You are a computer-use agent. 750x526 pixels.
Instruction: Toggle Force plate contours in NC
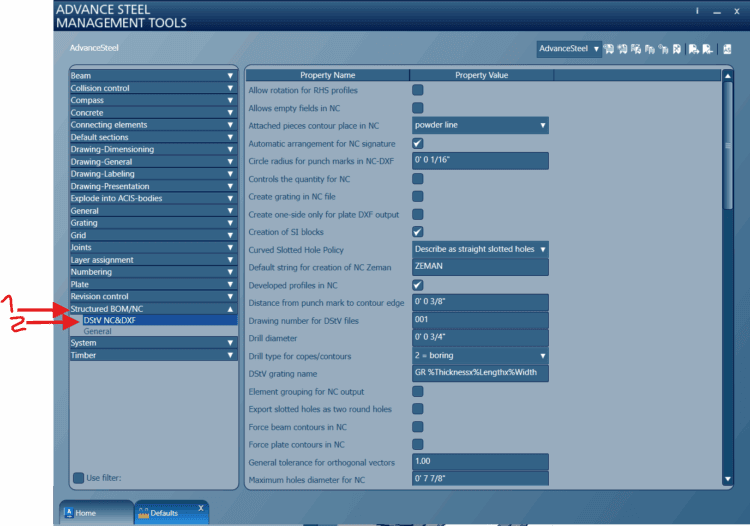418,444
